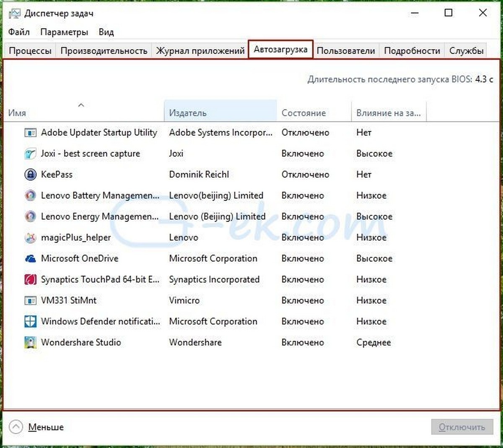The height and width of the screenshot is (448, 503).
Task: Select the Wondershare Studio entry
Action: pyautogui.click(x=81, y=342)
